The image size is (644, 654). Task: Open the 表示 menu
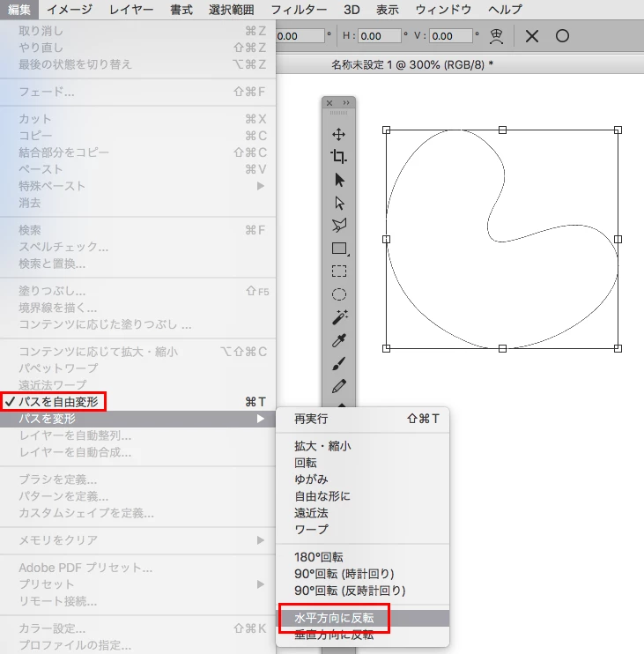(x=388, y=9)
